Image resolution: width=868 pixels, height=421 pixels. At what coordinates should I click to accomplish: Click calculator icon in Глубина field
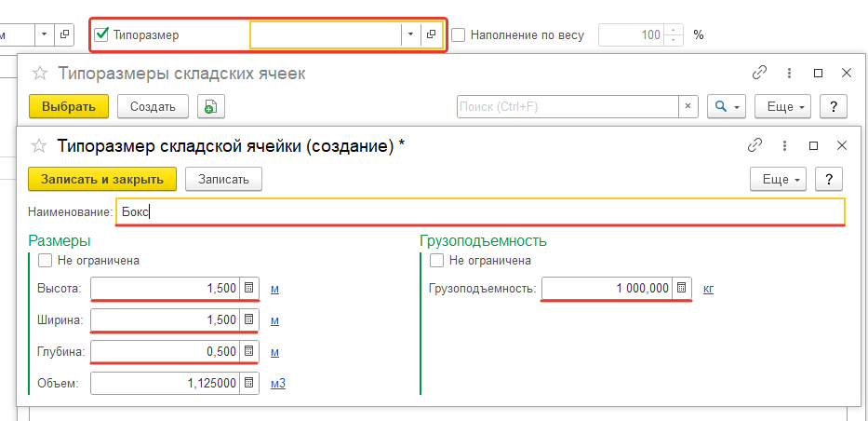pyautogui.click(x=248, y=352)
